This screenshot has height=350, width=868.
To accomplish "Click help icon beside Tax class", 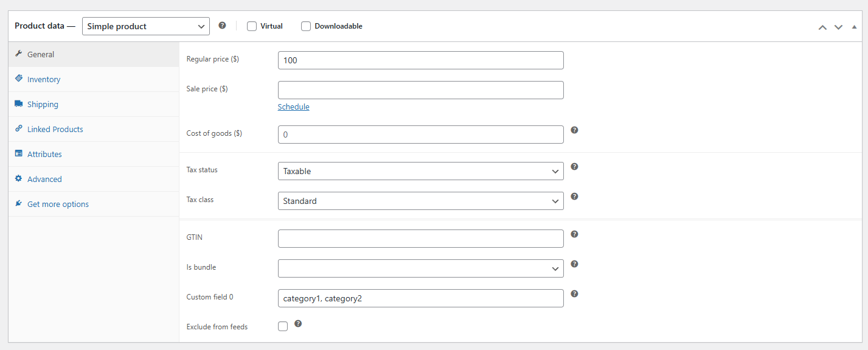I will (x=574, y=197).
